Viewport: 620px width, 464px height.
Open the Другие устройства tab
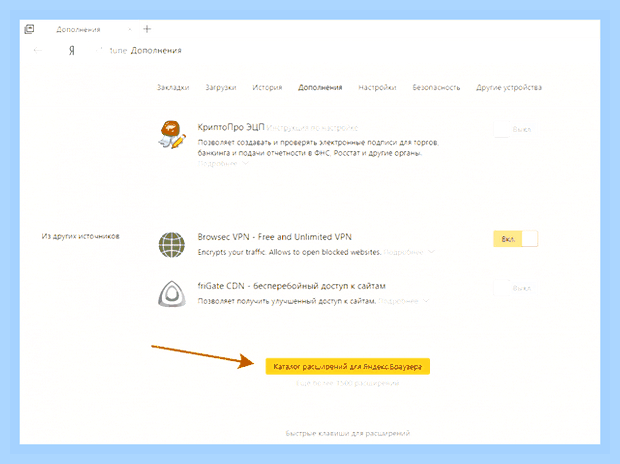(508, 87)
